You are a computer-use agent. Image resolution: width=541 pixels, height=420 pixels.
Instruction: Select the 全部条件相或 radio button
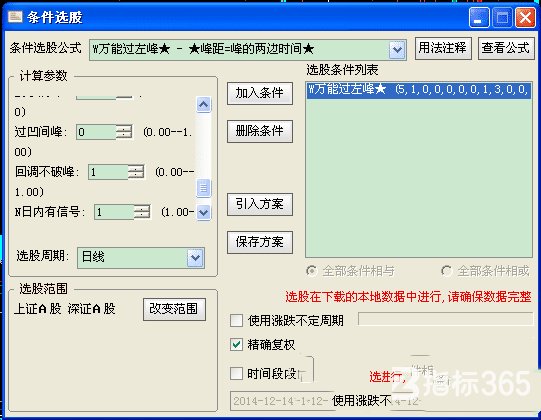click(446, 271)
